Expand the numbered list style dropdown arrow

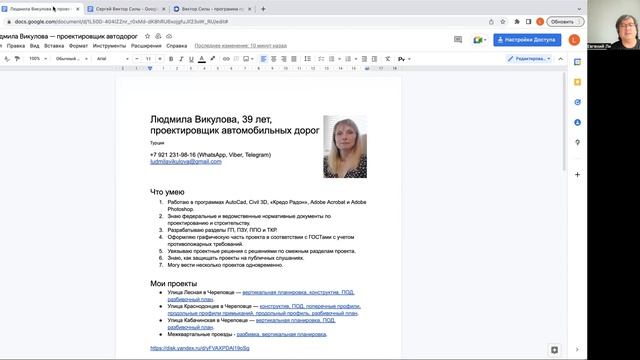click(356, 59)
